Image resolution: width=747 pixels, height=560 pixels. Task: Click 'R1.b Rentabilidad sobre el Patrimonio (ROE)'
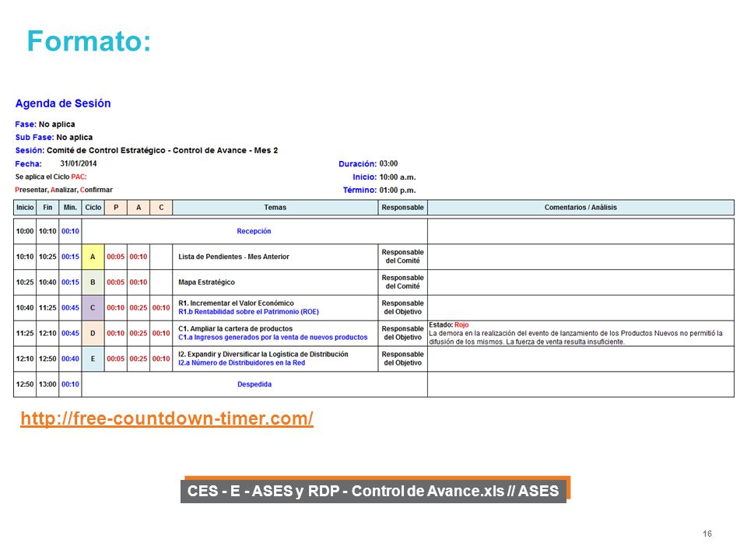(249, 312)
